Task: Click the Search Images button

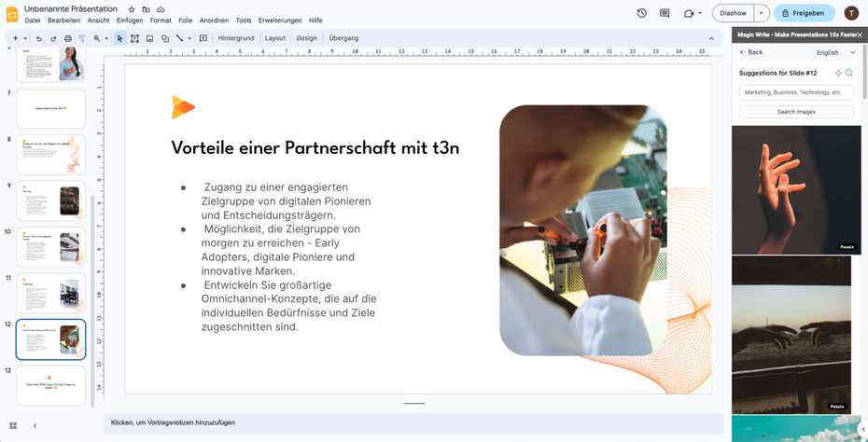Action: click(796, 112)
